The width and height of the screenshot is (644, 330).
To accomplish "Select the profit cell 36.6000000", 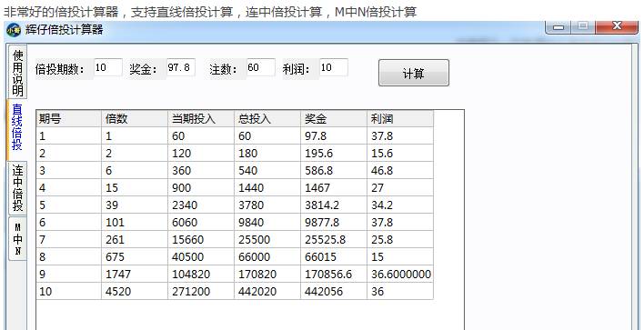I will (400, 275).
